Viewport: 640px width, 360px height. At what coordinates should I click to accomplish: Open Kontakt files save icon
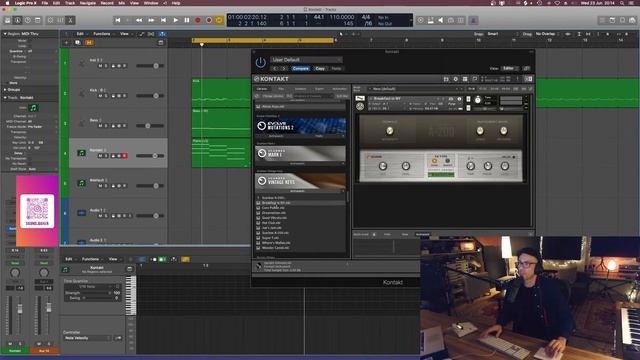pyautogui.click(x=446, y=79)
